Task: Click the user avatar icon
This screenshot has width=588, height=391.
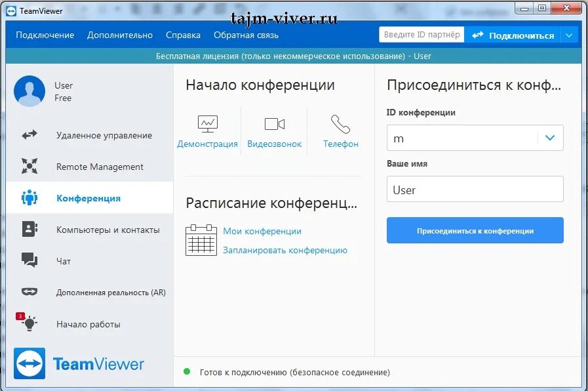Action: 29,91
